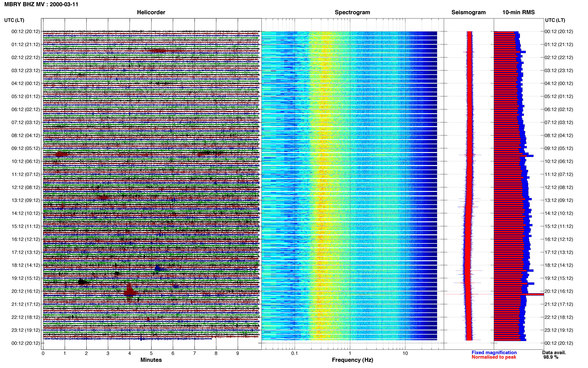Click the 0.1 frequency tick label

pyautogui.click(x=295, y=353)
